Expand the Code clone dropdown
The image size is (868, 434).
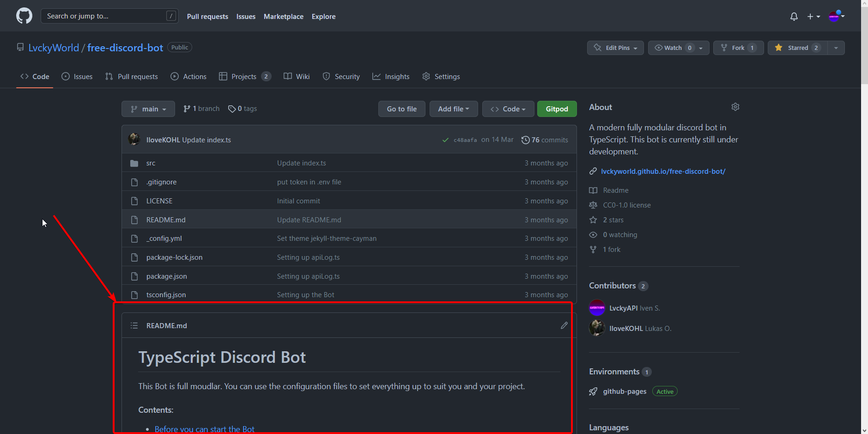click(x=508, y=109)
